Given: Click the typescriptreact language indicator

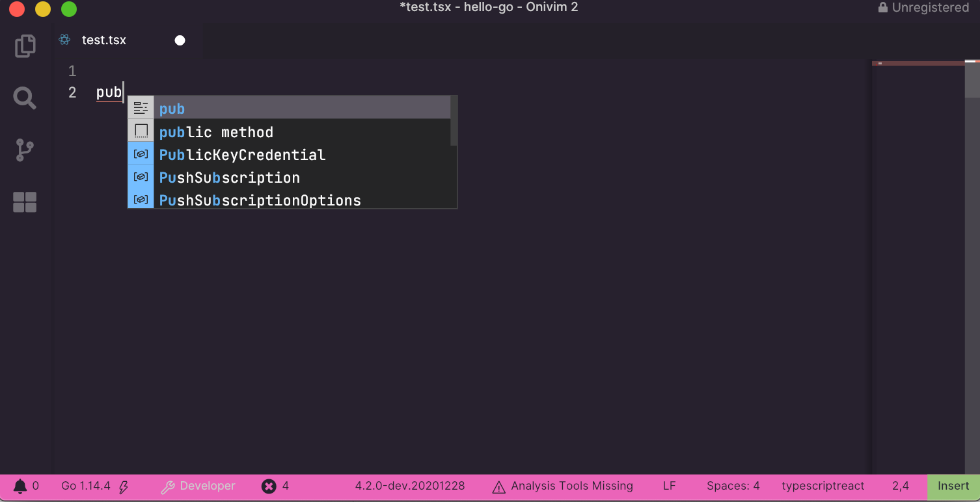Looking at the screenshot, I should tap(823, 486).
